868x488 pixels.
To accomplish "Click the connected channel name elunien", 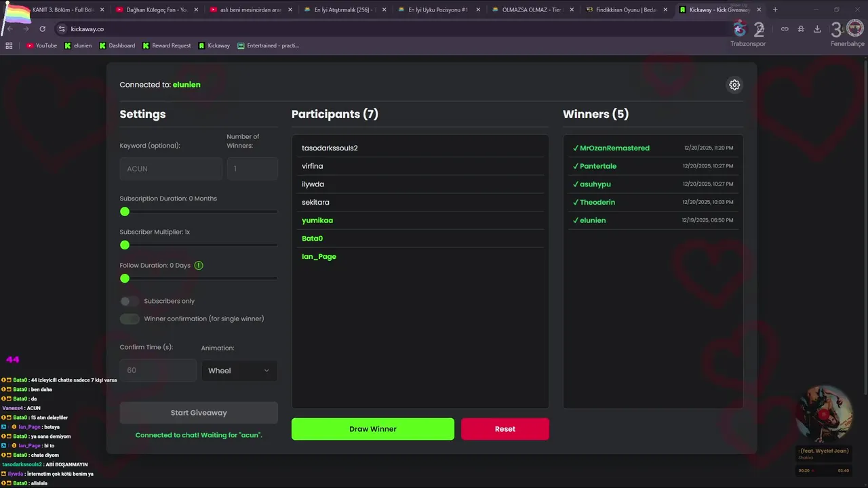I will (186, 85).
